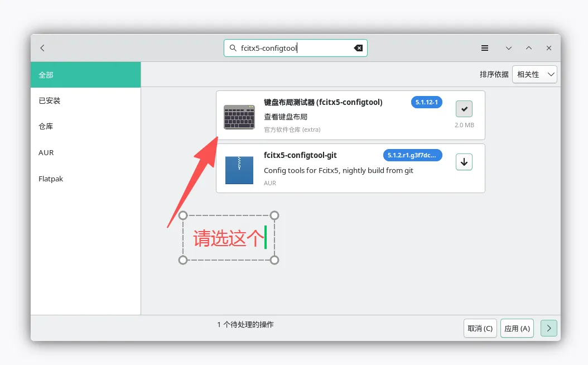Click the version badge 5.1.12-1
Screen dimensions: 588x365
click(x=426, y=102)
